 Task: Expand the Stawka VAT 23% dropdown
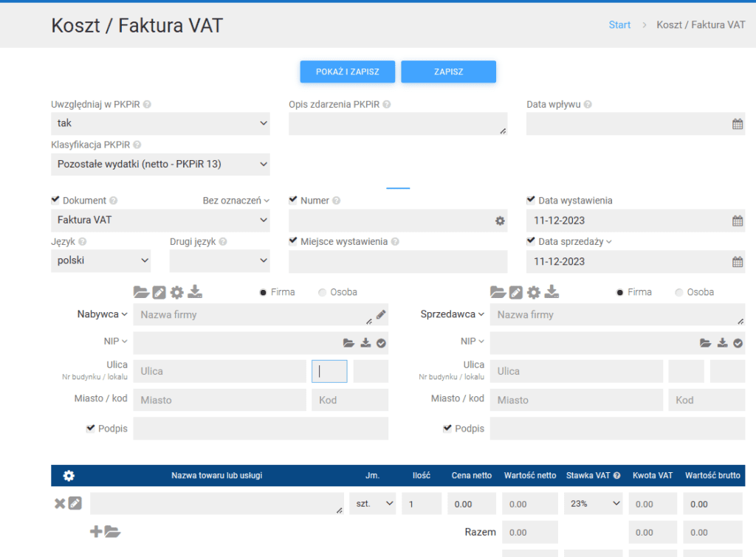594,504
